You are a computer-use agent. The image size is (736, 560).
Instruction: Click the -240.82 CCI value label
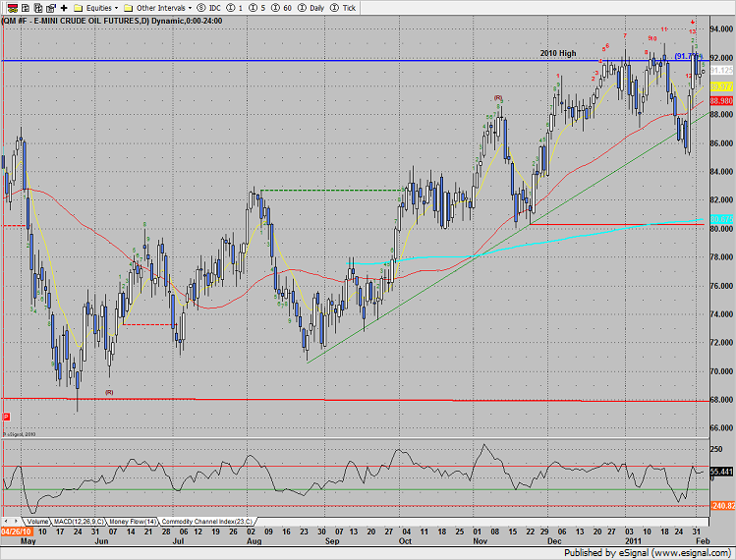click(x=722, y=506)
